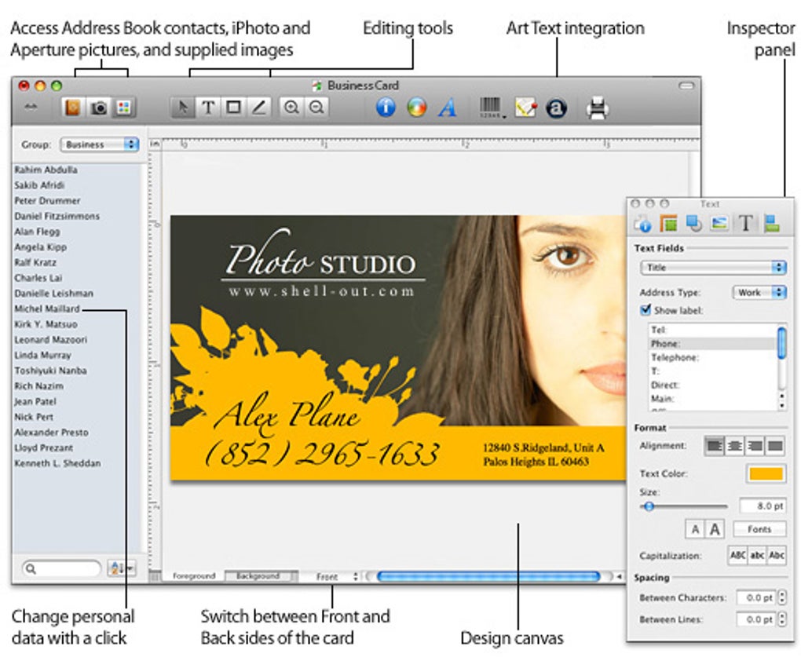Print the business card

click(597, 108)
